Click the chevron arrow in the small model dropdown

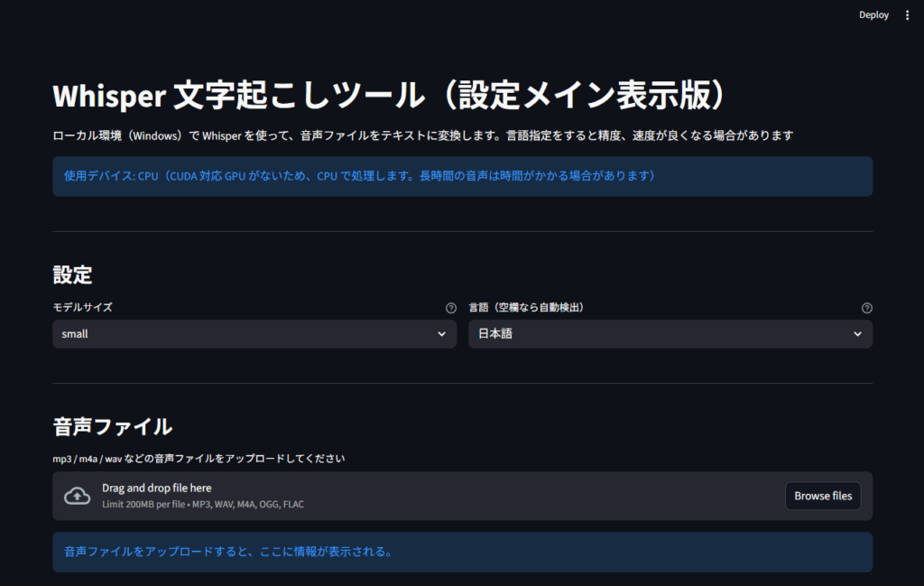pyautogui.click(x=441, y=334)
